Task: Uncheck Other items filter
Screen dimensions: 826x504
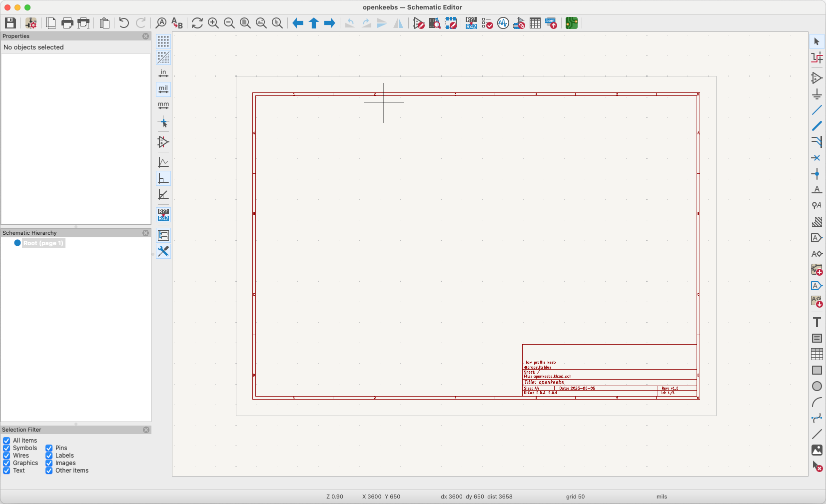Action: [x=49, y=471]
